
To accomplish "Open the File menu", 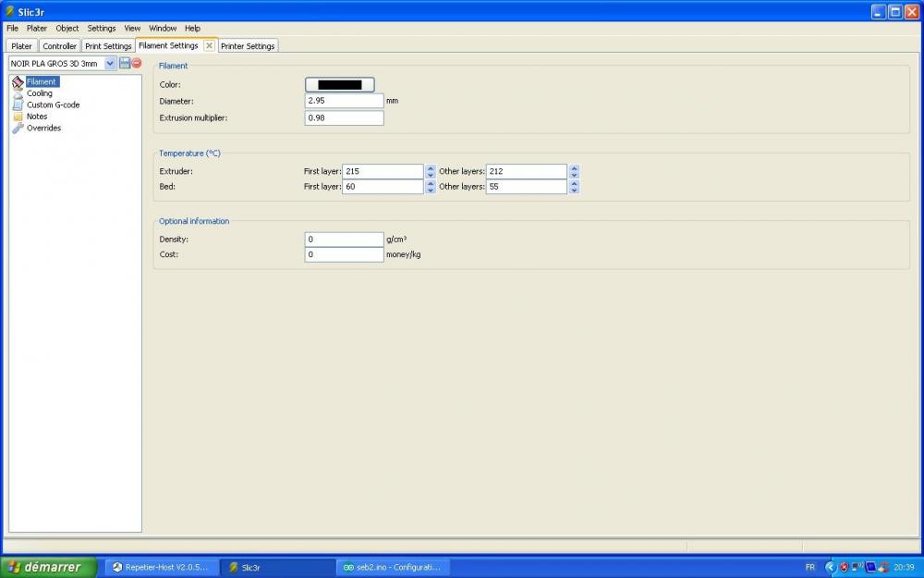I will (x=12, y=29).
